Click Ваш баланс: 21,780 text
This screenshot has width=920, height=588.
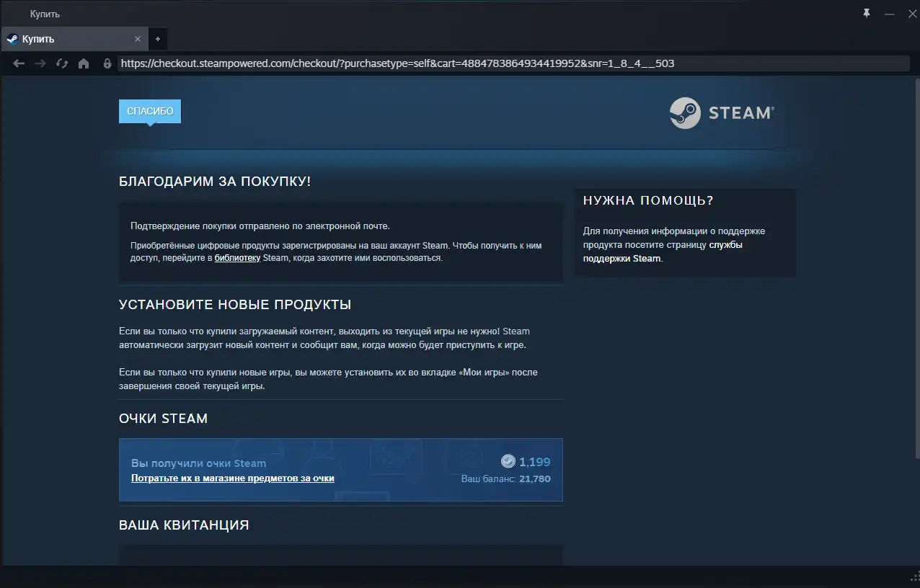tap(506, 479)
